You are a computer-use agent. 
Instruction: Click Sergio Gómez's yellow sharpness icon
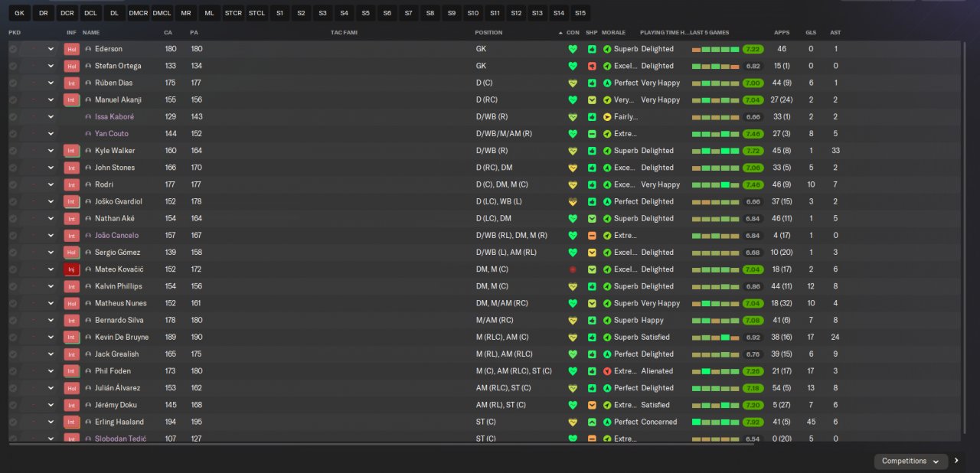click(x=592, y=253)
